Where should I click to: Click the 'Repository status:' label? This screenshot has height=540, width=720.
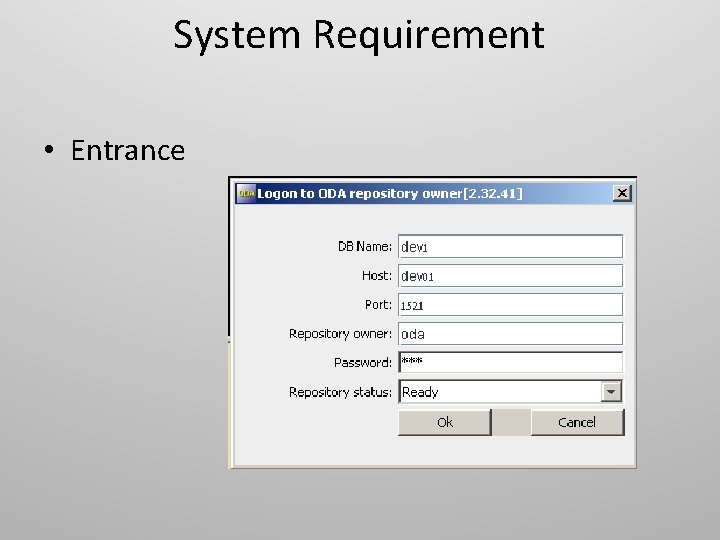point(340,392)
